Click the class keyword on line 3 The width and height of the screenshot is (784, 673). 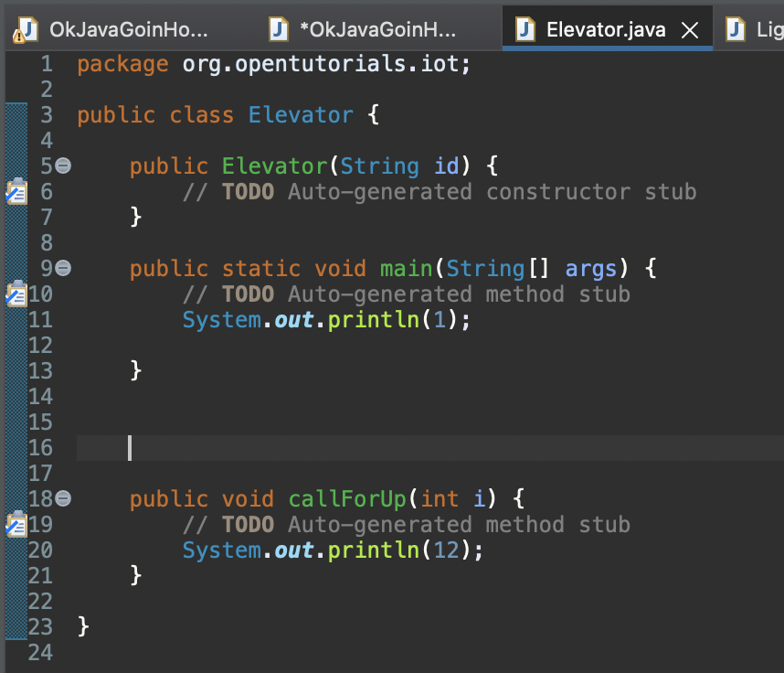202,115
